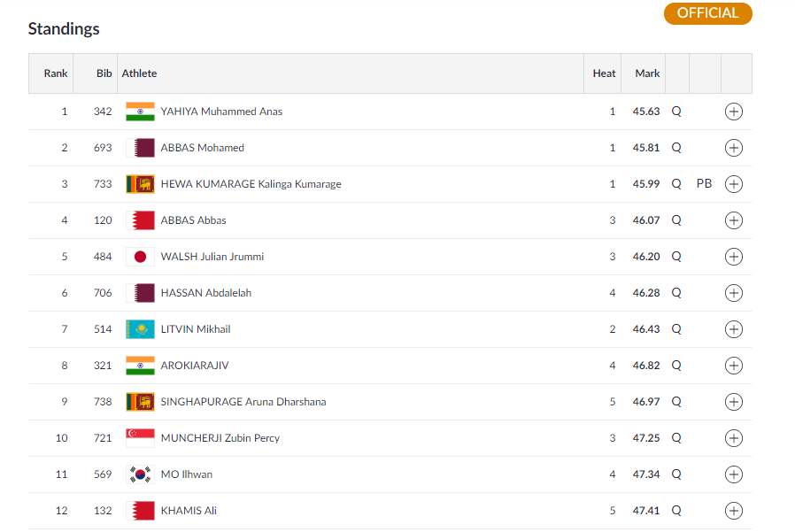Click the orange OFFICIAL badge

(707, 13)
